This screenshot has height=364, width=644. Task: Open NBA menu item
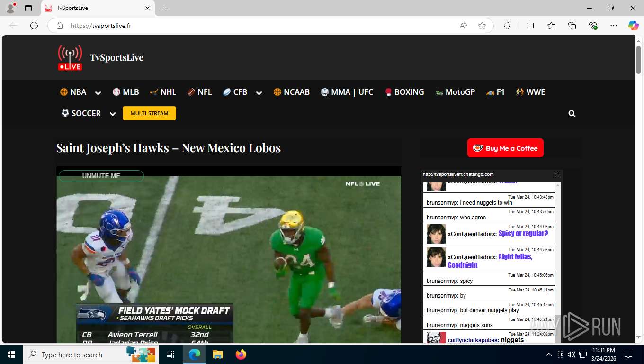(73, 92)
